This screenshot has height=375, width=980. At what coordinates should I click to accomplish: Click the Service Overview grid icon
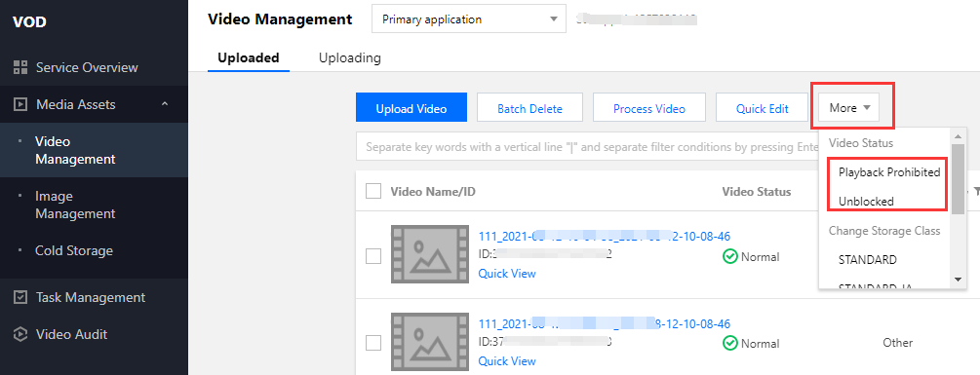point(20,67)
